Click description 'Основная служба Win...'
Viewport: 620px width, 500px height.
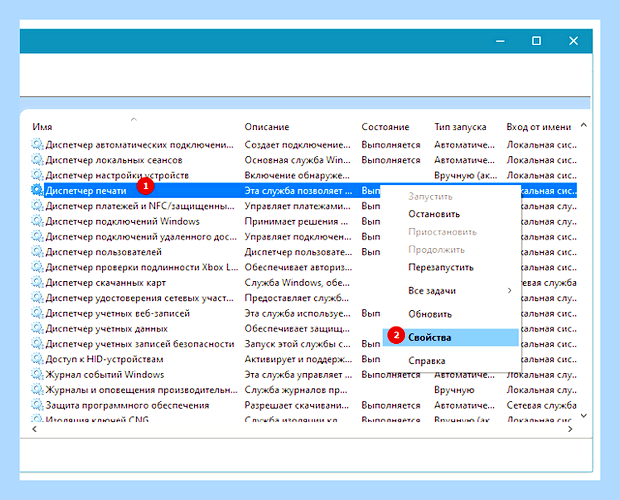point(297,160)
